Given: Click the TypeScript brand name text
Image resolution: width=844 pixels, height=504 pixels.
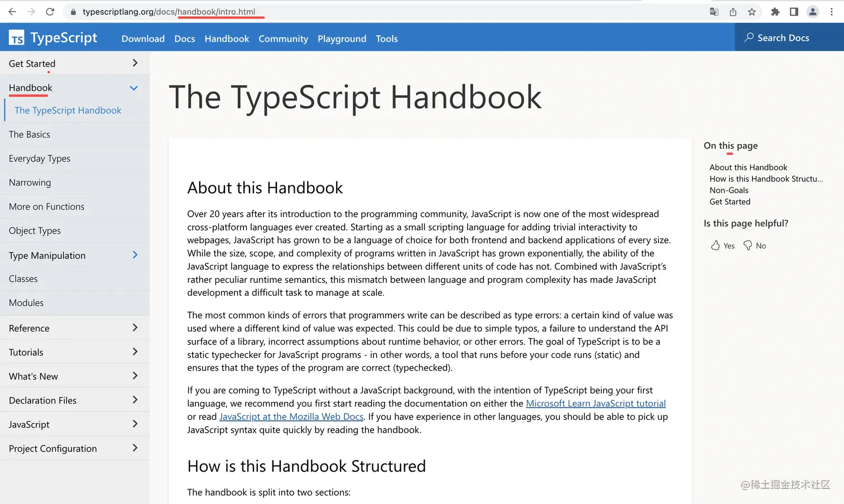Looking at the screenshot, I should [64, 37].
